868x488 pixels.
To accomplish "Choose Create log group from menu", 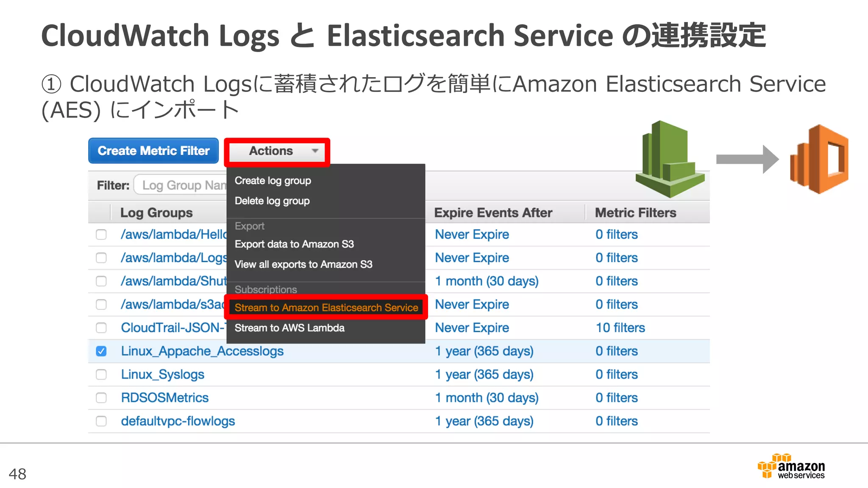I will coord(273,181).
